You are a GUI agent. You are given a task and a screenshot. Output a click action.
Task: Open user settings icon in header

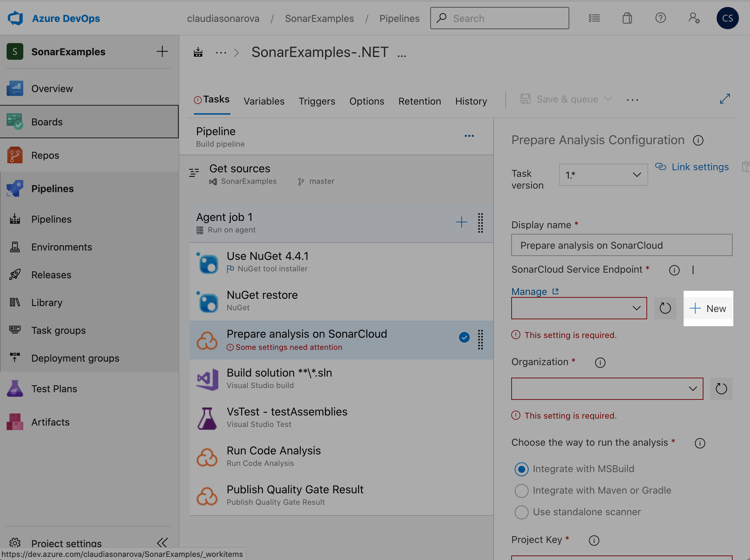tap(694, 18)
